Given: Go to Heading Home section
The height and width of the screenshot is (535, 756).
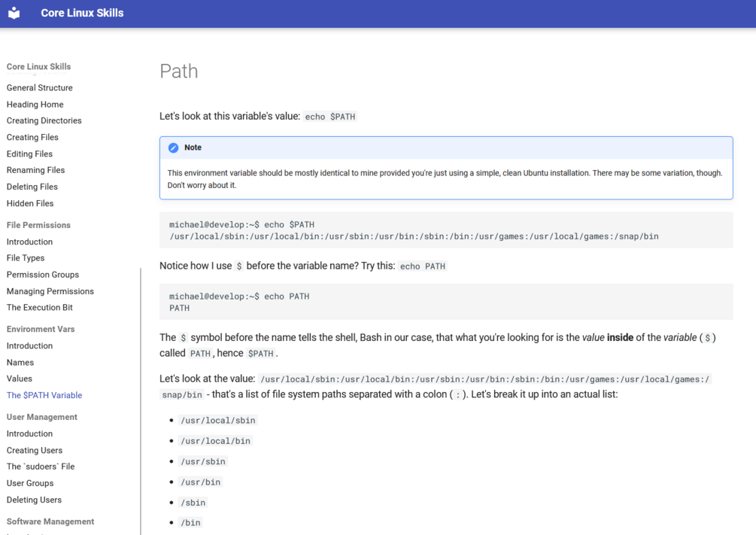Looking at the screenshot, I should (x=35, y=105).
